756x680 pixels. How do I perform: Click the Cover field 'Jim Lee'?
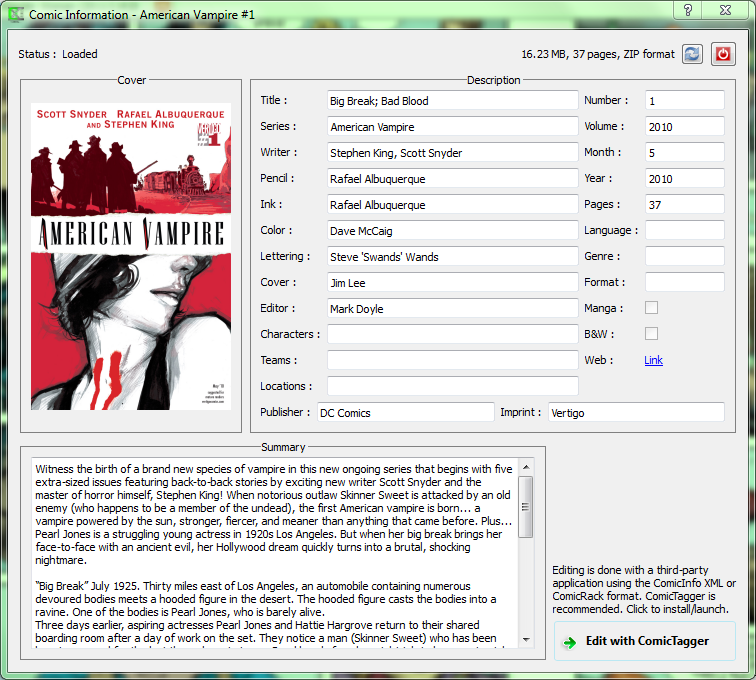(x=452, y=283)
